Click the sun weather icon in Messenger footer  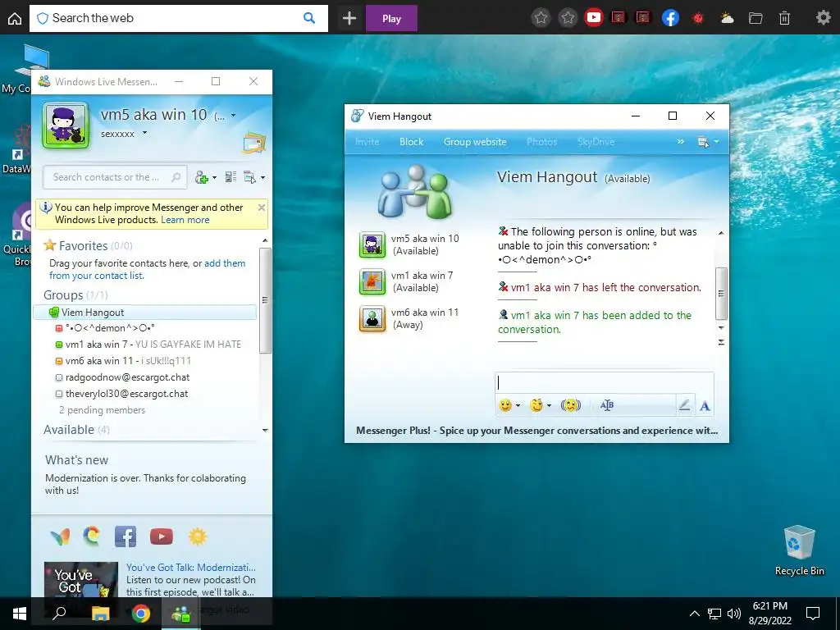pos(198,536)
